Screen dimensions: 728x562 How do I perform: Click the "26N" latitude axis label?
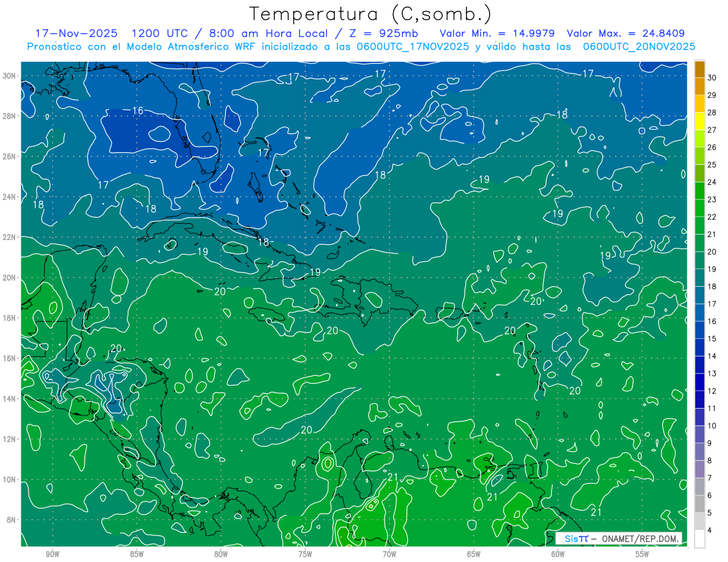[10, 156]
